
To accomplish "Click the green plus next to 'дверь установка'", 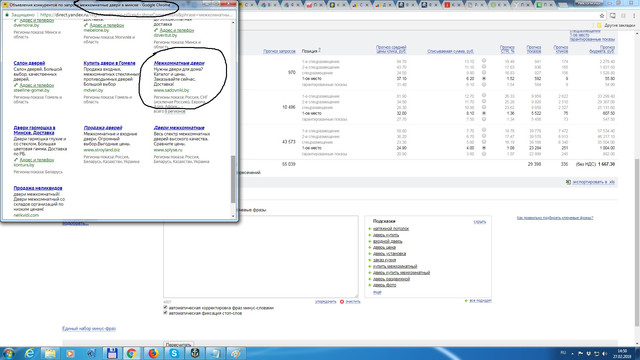I will 370,254.
